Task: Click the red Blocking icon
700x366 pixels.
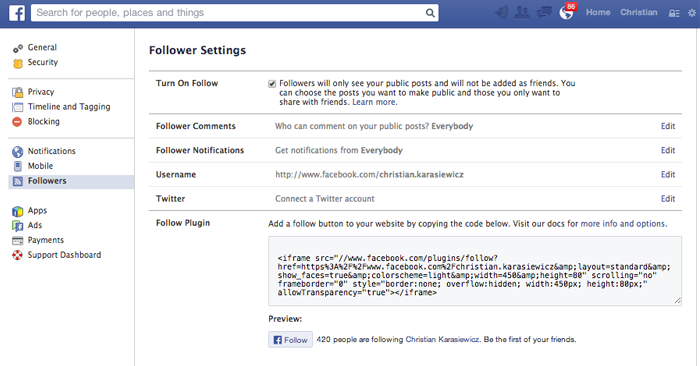Action: pyautogui.click(x=17, y=121)
